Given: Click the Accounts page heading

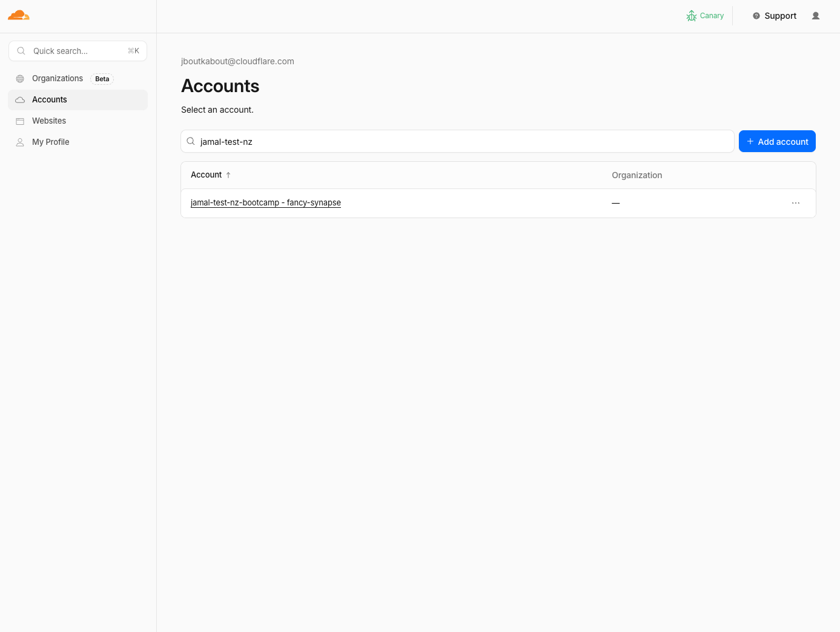Looking at the screenshot, I should (x=220, y=86).
